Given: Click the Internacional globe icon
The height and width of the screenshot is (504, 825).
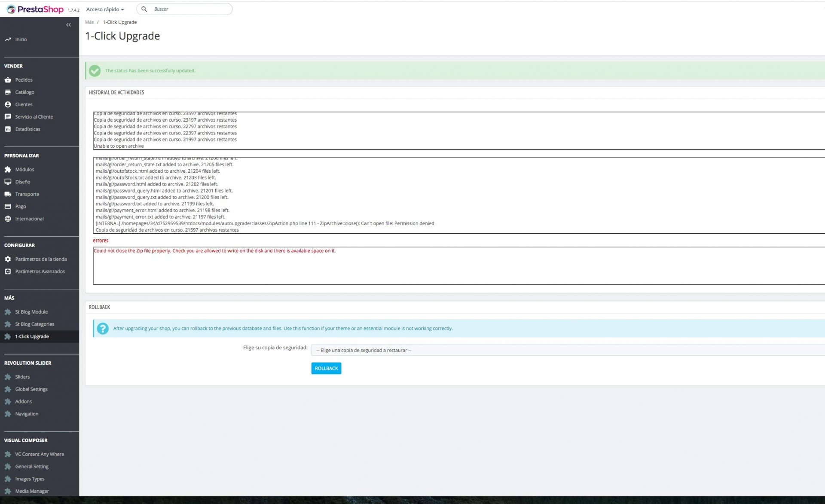Looking at the screenshot, I should (8, 219).
